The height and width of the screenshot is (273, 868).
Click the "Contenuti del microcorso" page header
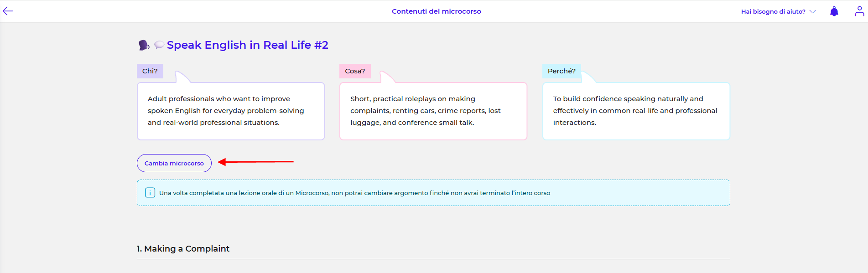[x=436, y=11]
